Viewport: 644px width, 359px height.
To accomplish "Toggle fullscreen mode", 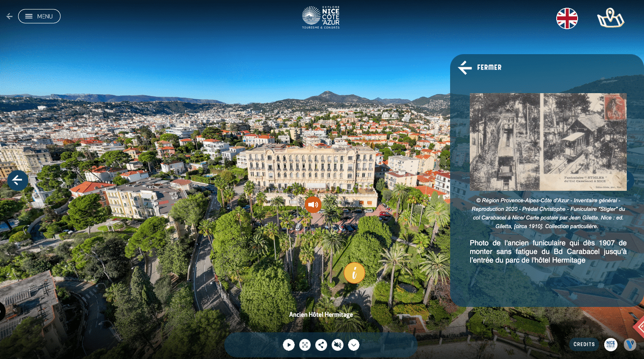I will tap(305, 345).
